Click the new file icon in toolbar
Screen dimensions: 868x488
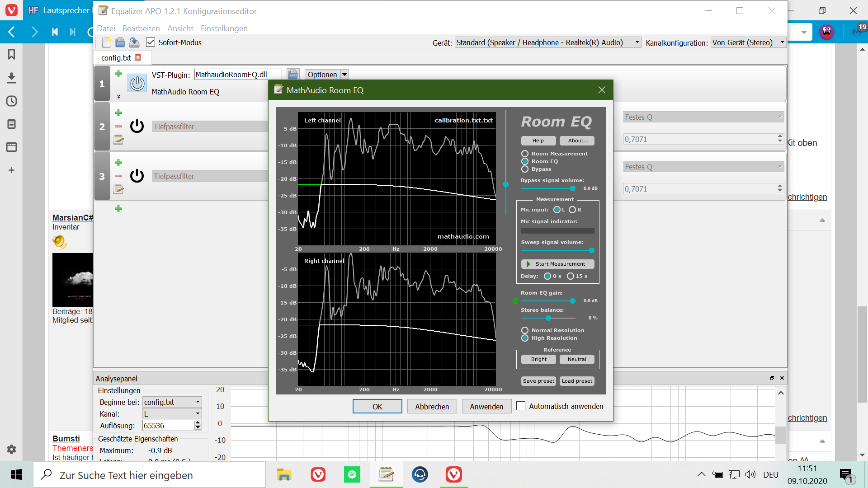coord(106,42)
